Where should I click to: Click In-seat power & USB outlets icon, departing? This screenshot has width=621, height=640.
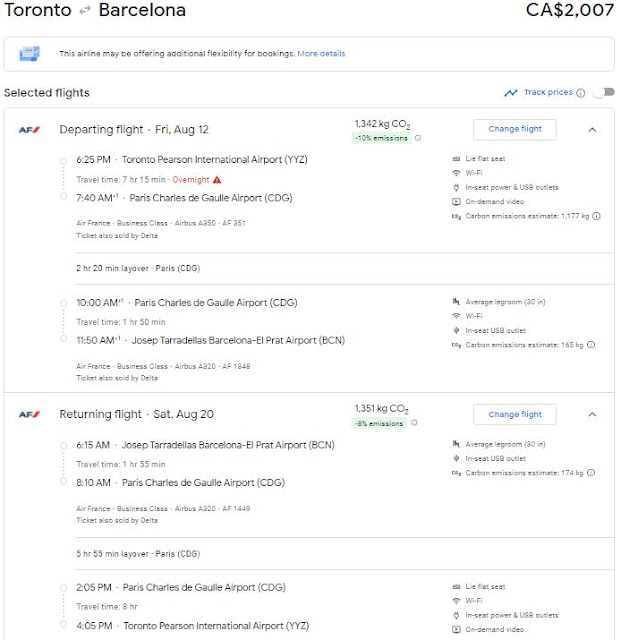click(x=456, y=187)
